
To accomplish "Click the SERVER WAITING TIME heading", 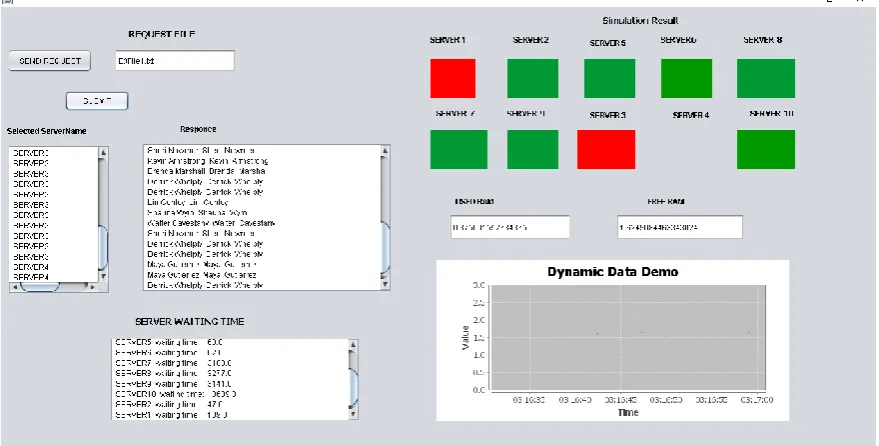I will click(189, 322).
